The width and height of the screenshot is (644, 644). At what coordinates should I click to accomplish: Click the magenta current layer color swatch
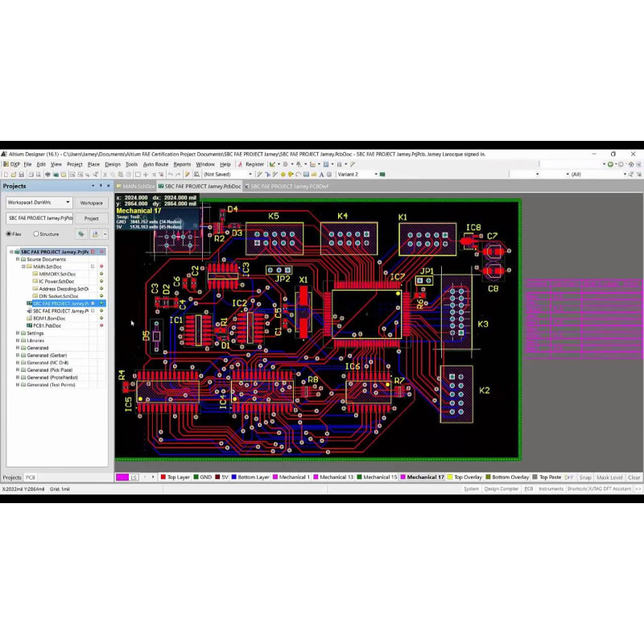click(122, 477)
